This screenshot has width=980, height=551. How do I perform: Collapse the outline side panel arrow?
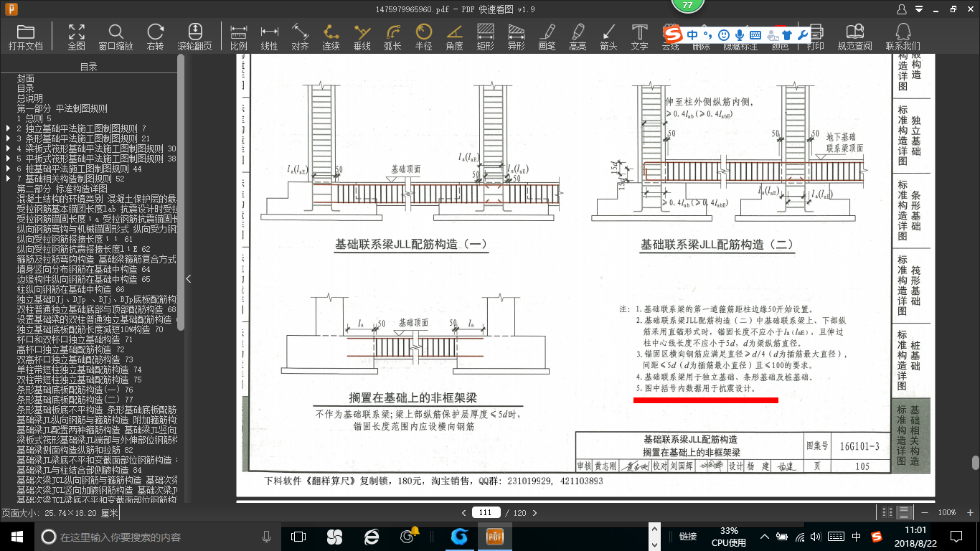[189, 279]
